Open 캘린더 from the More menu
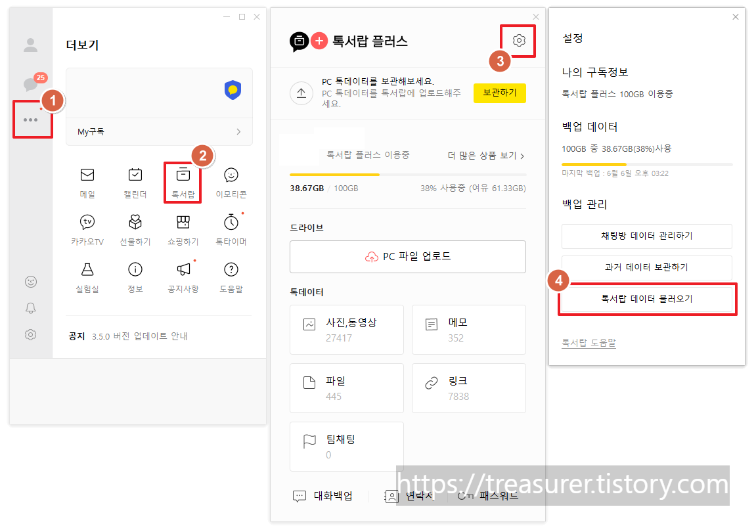This screenshot has width=756, height=532. [x=135, y=183]
